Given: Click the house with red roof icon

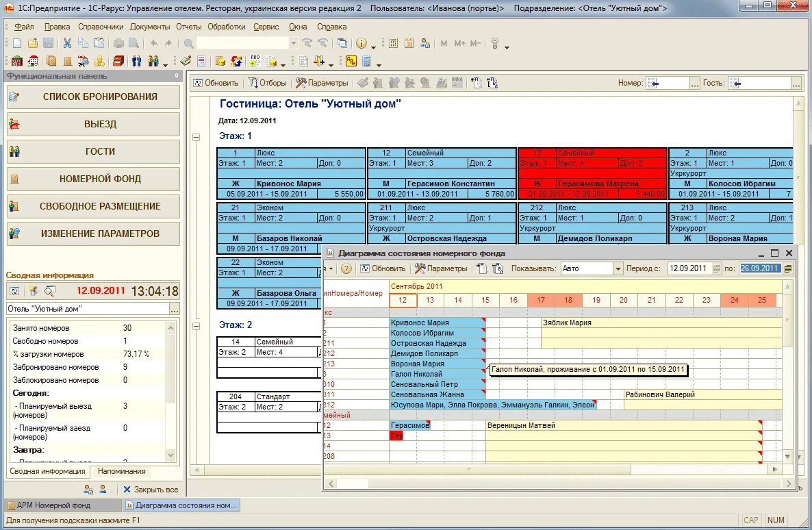Looking at the screenshot, I should pyautogui.click(x=33, y=61).
